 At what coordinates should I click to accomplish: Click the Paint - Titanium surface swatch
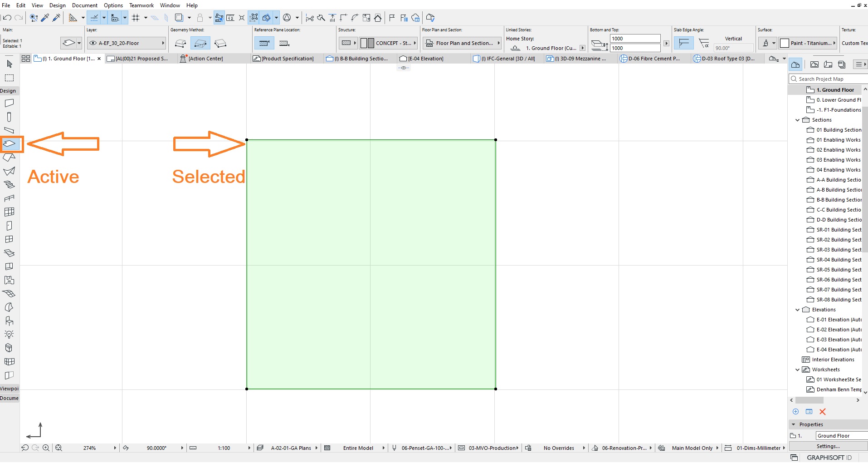[785, 43]
